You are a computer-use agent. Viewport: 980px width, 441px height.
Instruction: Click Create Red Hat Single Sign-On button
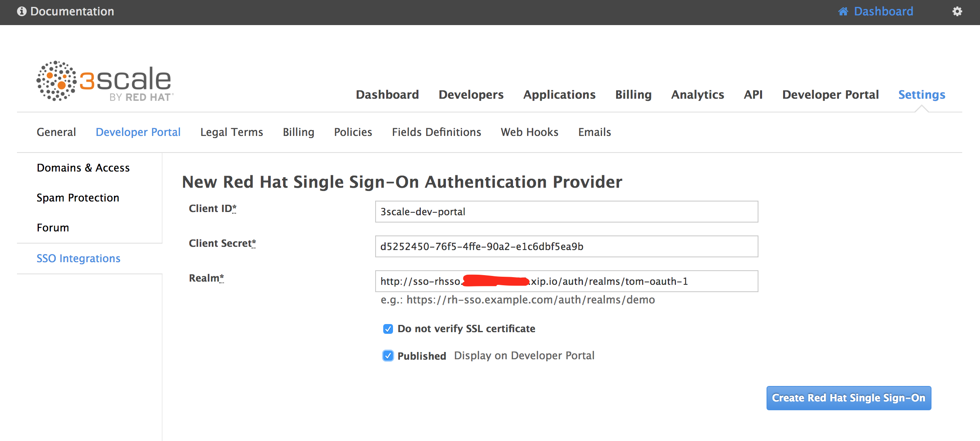(848, 398)
